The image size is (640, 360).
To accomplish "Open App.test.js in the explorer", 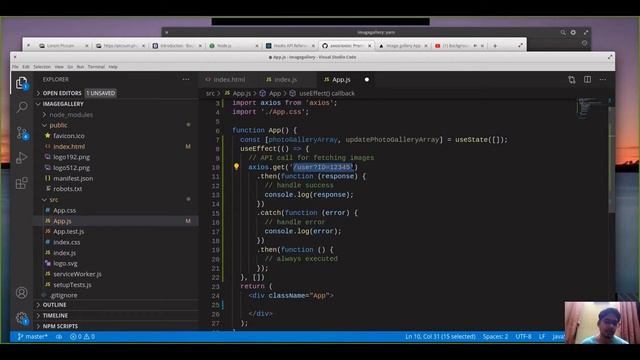I will click(x=69, y=231).
